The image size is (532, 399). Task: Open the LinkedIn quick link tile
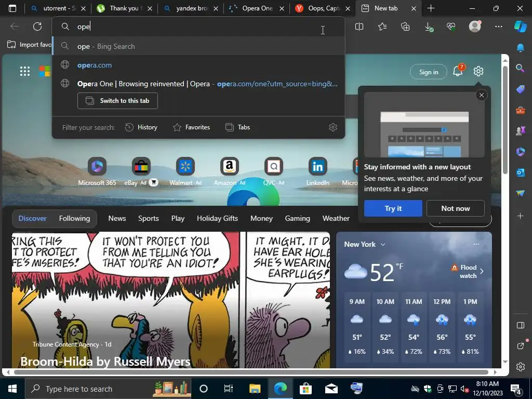(318, 172)
